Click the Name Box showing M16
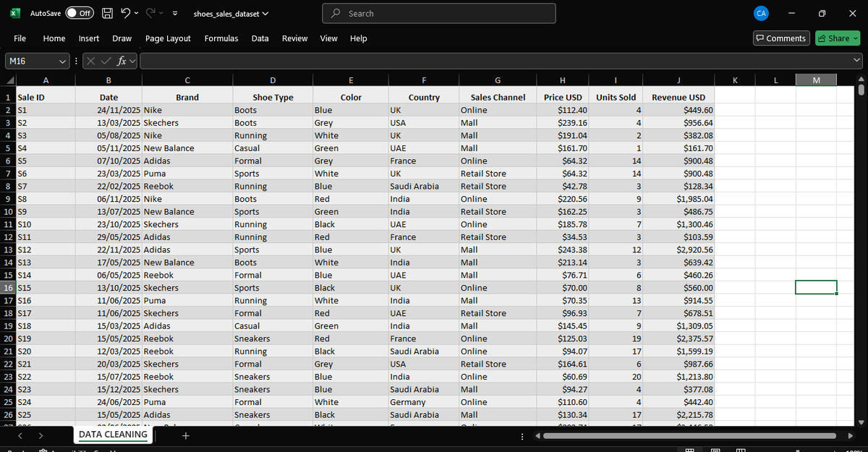868x452 pixels. point(32,61)
